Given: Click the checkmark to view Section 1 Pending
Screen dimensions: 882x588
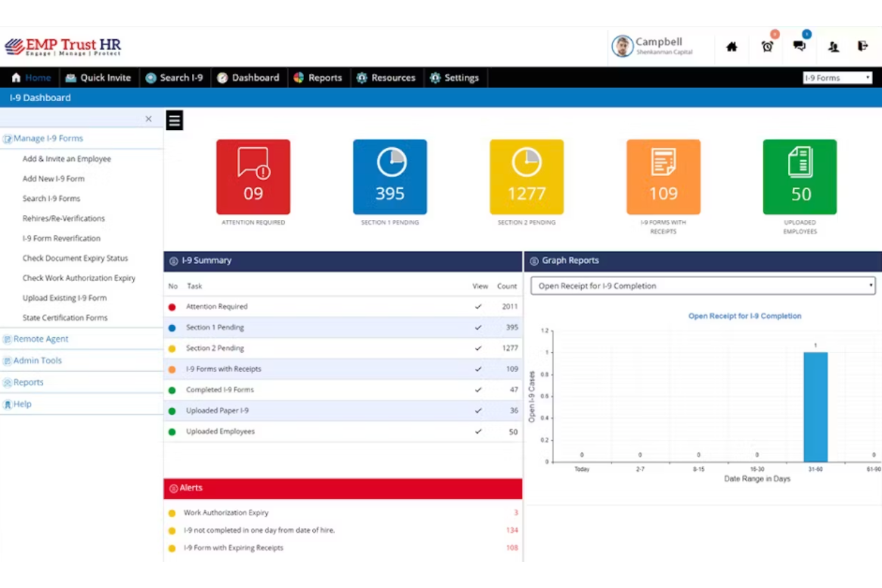Looking at the screenshot, I should point(478,327).
